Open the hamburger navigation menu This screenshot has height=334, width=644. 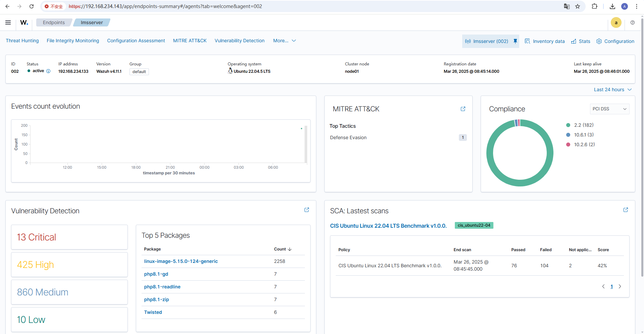coord(8,22)
